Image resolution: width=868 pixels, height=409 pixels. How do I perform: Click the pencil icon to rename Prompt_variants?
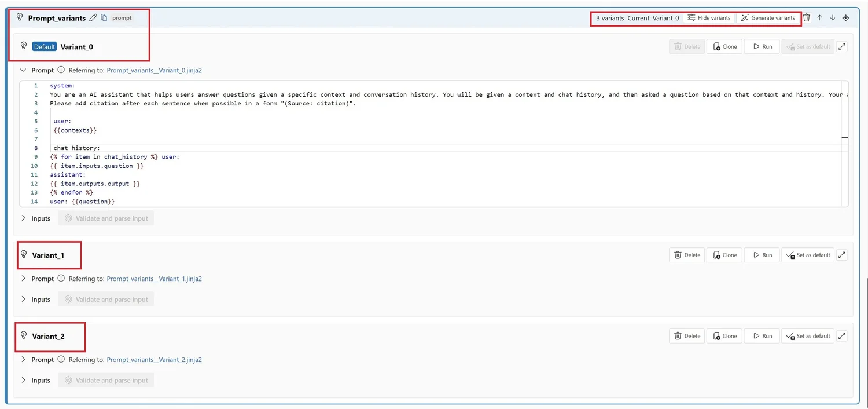pos(93,17)
